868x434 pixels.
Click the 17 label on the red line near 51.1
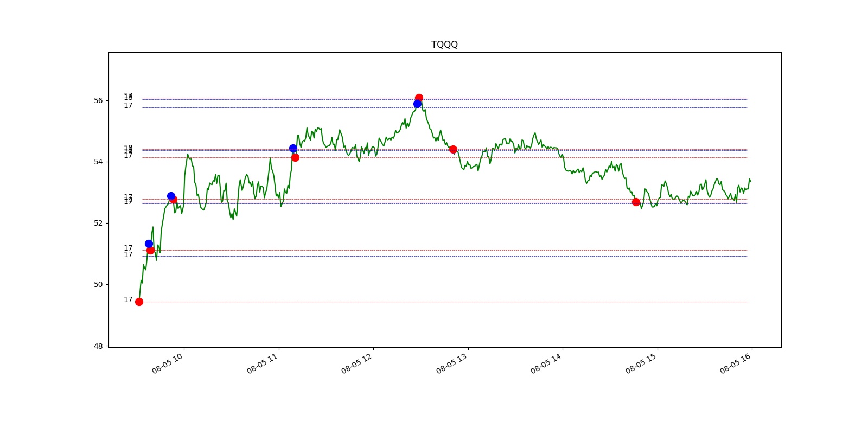point(128,248)
